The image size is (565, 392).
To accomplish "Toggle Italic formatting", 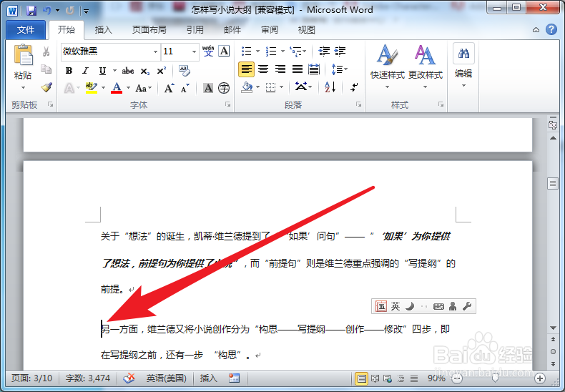I will pyautogui.click(x=85, y=71).
